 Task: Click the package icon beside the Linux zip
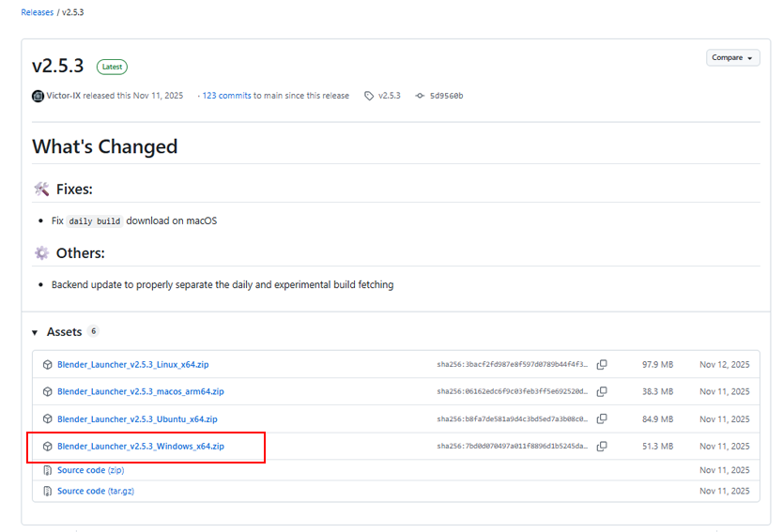(x=47, y=364)
